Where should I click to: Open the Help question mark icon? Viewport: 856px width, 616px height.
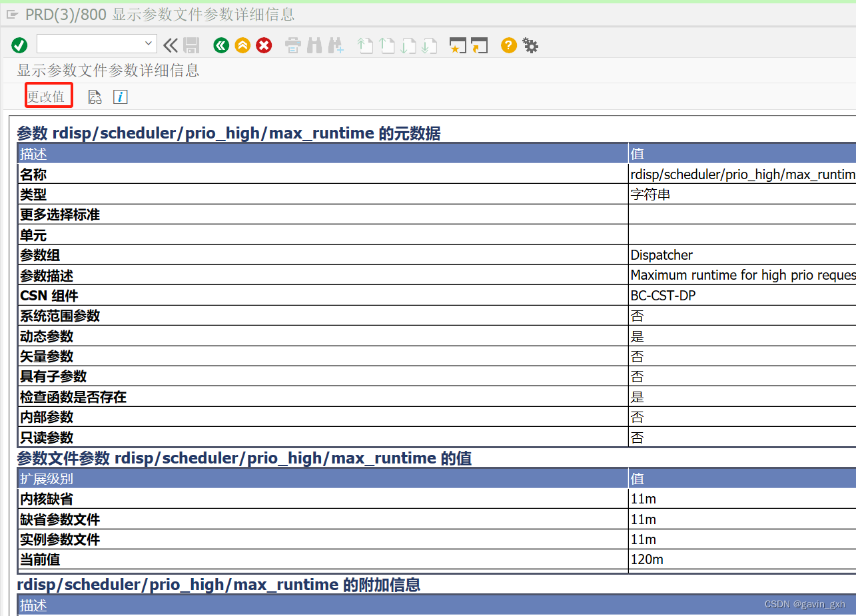[508, 45]
